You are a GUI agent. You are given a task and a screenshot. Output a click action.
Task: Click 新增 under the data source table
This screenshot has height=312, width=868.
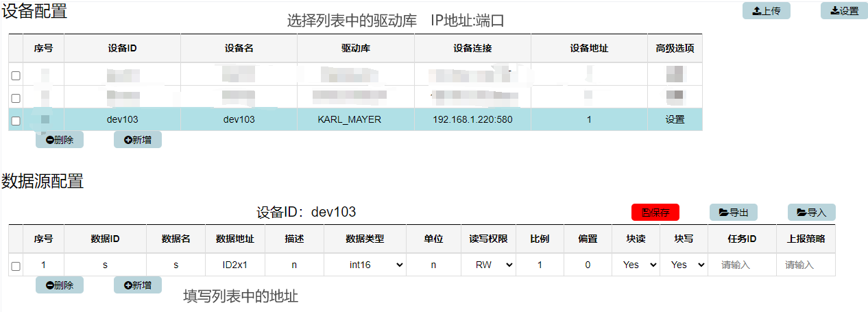tap(138, 285)
